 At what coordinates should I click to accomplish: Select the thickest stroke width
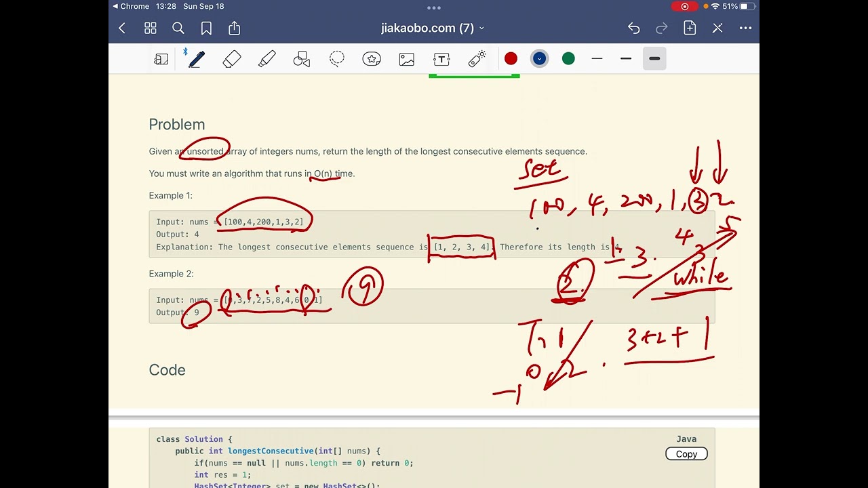tap(654, 59)
